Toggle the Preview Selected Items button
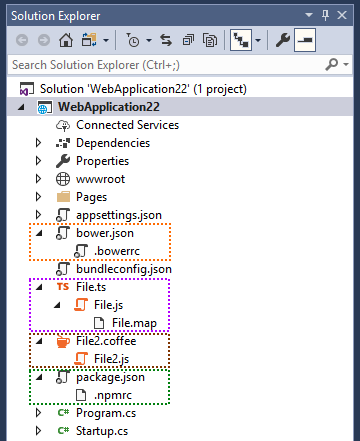 [x=305, y=40]
